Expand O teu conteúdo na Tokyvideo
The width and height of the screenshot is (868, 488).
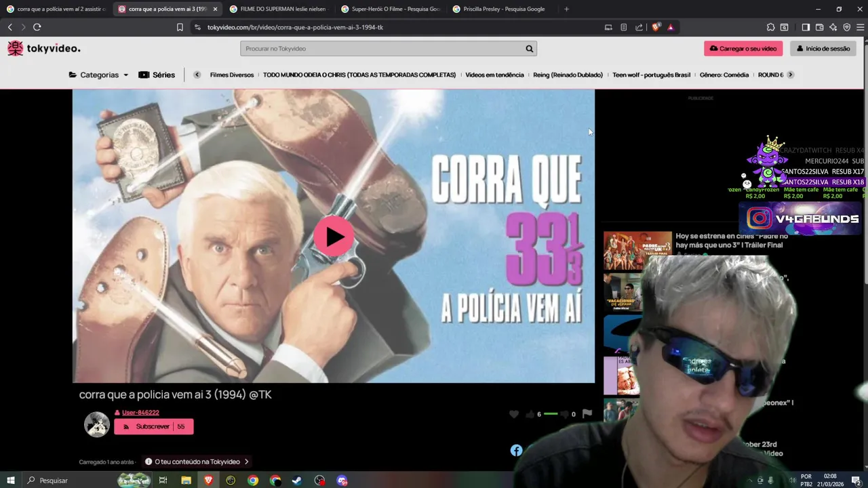point(197,462)
